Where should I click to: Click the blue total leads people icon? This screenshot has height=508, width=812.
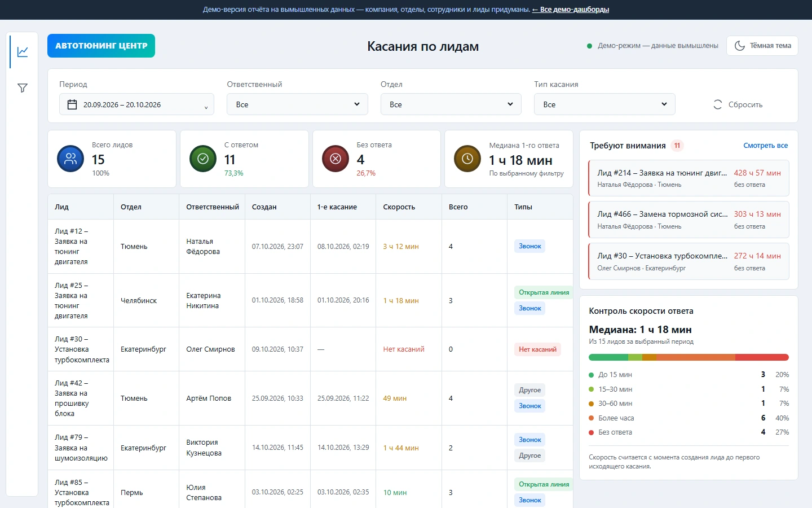click(70, 159)
